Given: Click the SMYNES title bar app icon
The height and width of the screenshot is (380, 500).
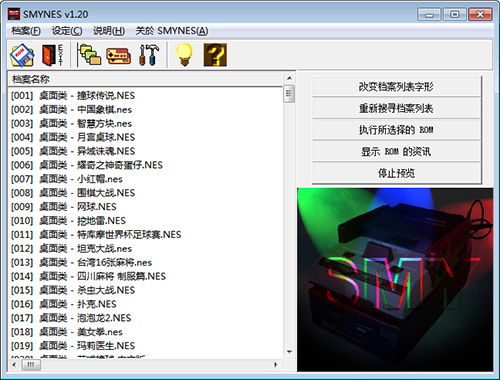Looking at the screenshot, I should 14,14.
